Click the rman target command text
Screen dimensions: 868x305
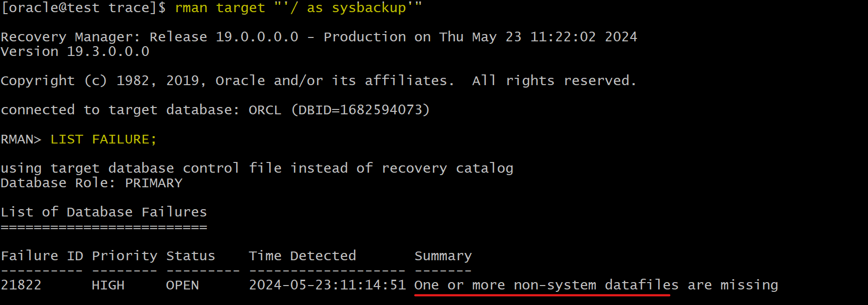point(298,8)
